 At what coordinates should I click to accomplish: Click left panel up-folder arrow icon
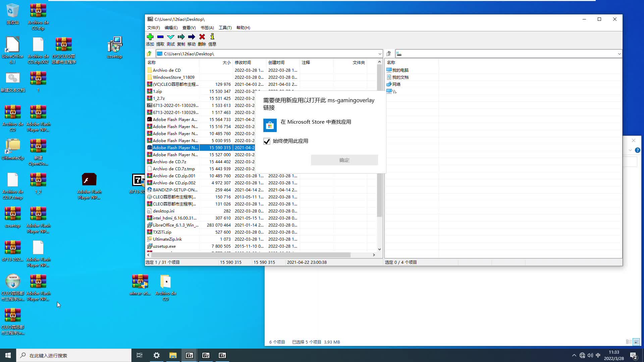tap(149, 54)
